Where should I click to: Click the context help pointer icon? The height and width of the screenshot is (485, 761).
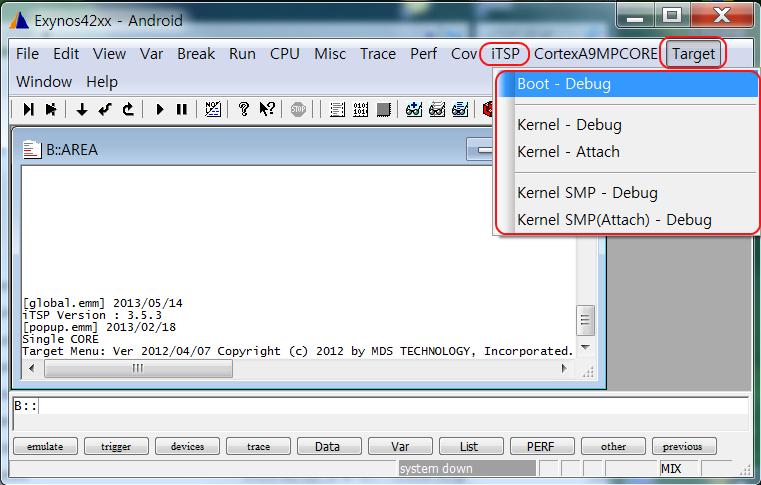point(267,110)
